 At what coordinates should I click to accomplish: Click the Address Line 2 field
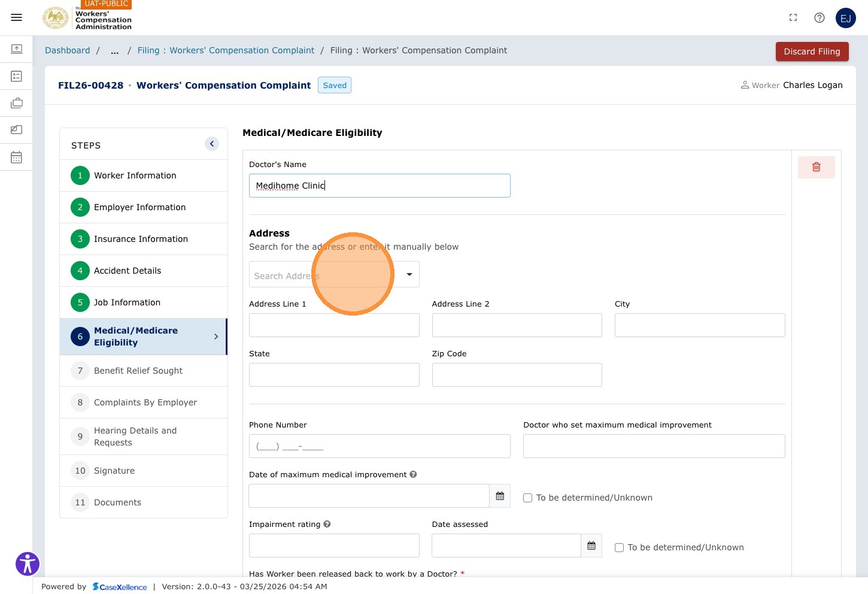[x=517, y=325]
